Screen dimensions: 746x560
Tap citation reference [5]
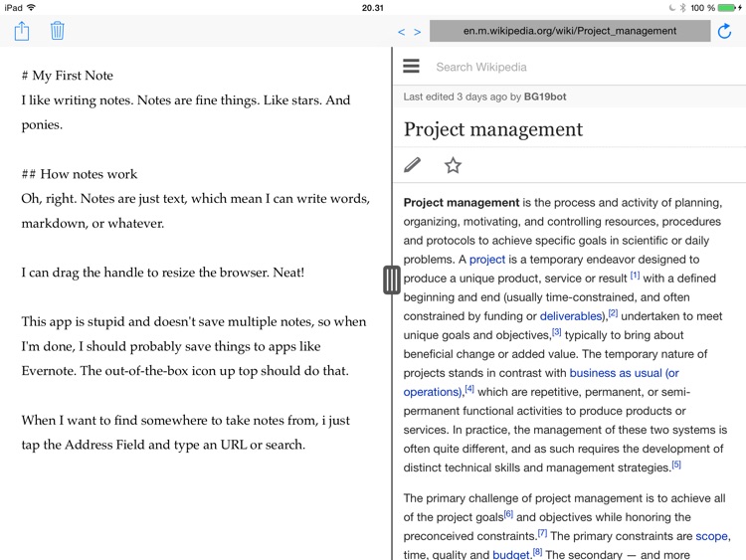[676, 465]
